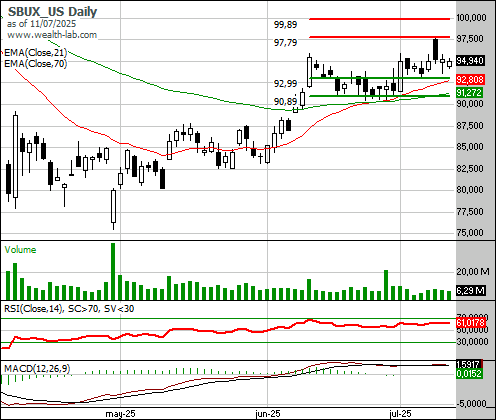The height and width of the screenshot is (420, 496).
Task: Click the jun-25 date axis label
Action: click(268, 414)
